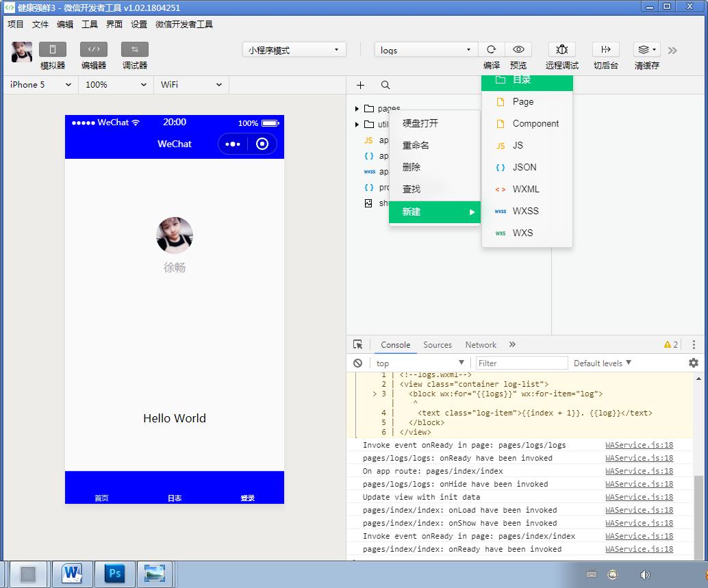Open the iPhone 5 device dropdown

coord(40,85)
